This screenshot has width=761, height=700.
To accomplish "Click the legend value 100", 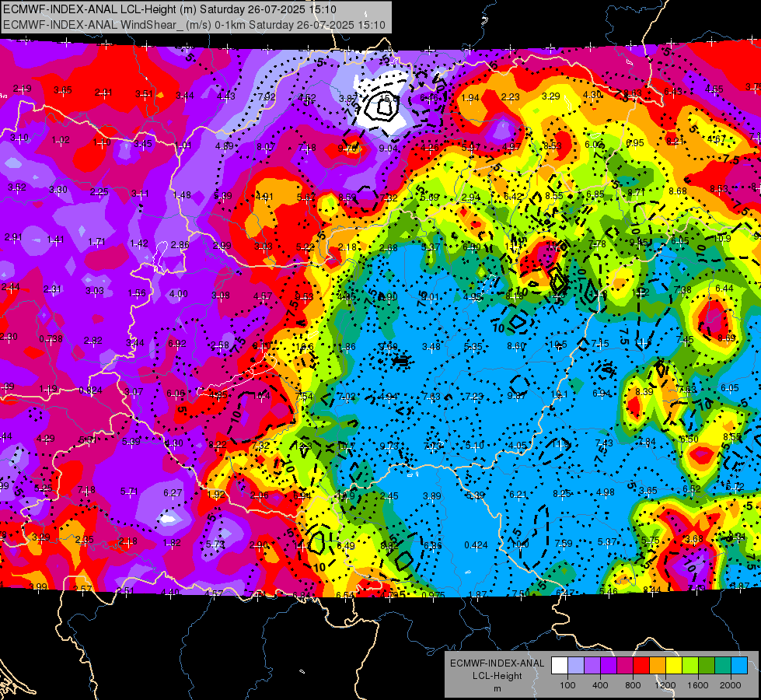I will 568,685.
